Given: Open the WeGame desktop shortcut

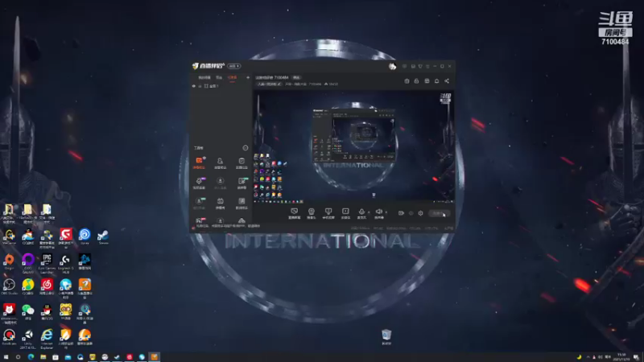Looking at the screenshot, I should coord(9,237).
